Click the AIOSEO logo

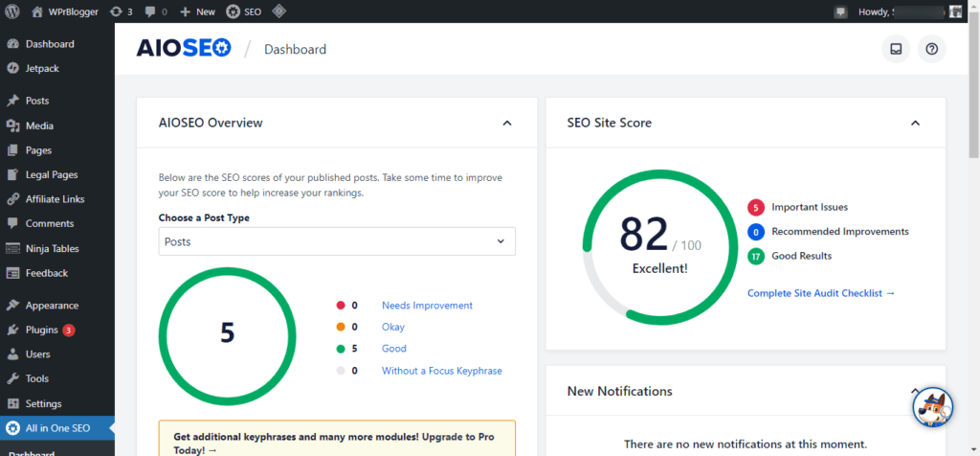184,48
